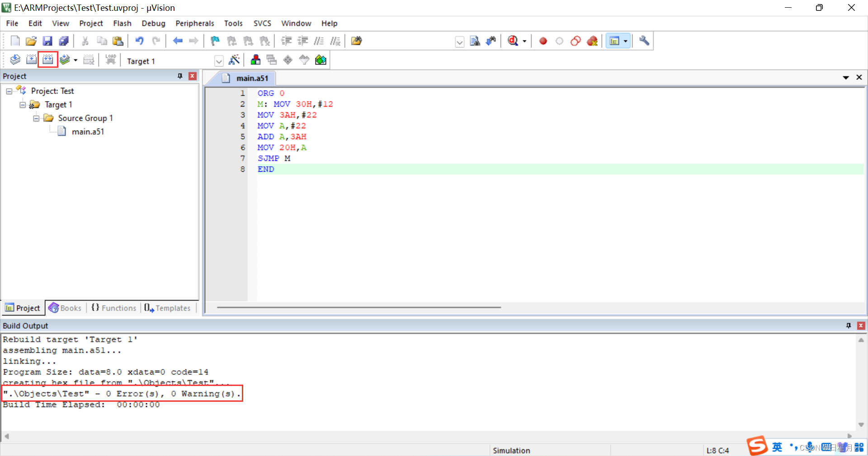Open file using folder icon
Viewport: 868px width, 456px height.
[31, 41]
